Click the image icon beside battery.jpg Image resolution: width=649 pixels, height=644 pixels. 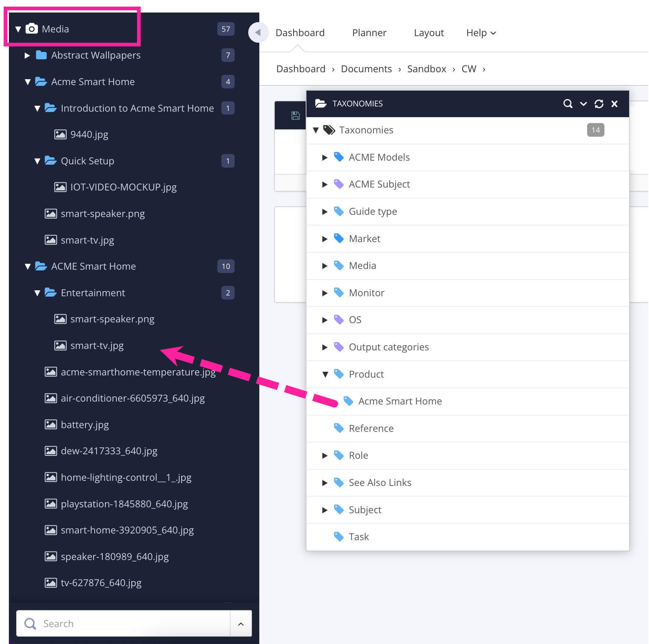pyautogui.click(x=50, y=424)
